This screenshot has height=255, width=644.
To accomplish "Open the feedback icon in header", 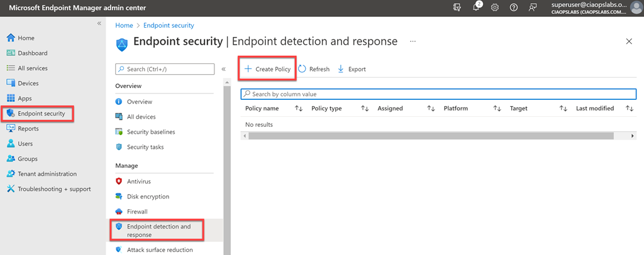I will (533, 8).
